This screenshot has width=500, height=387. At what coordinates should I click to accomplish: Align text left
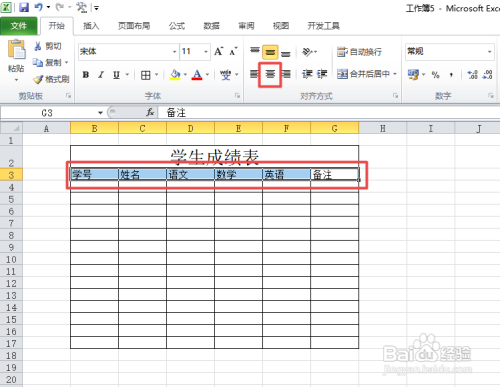pos(254,74)
